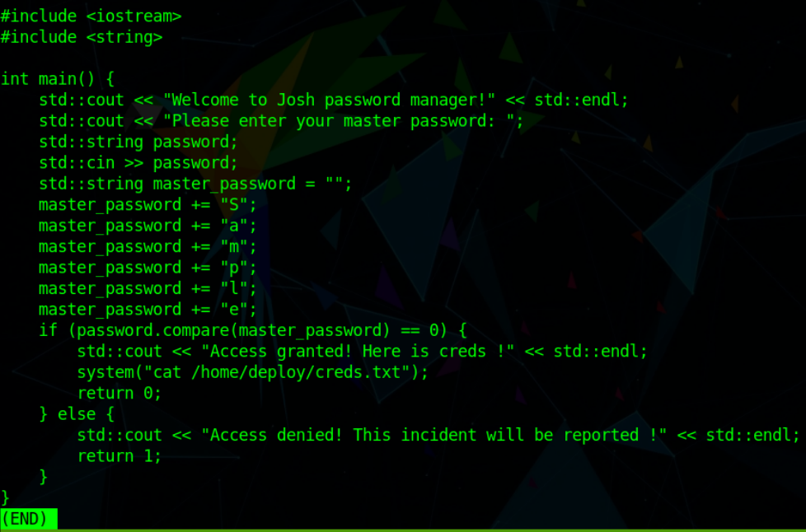Click the master_password += "m" line
Screen dimensions: 806x532
point(148,246)
